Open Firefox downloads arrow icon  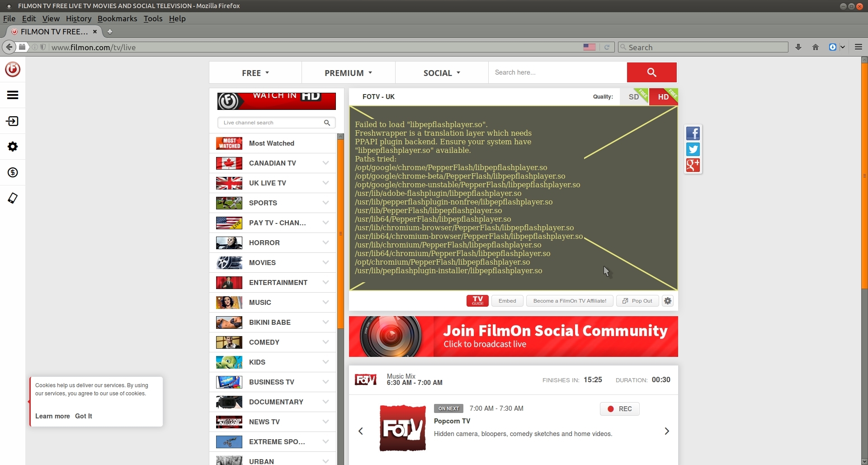(798, 47)
